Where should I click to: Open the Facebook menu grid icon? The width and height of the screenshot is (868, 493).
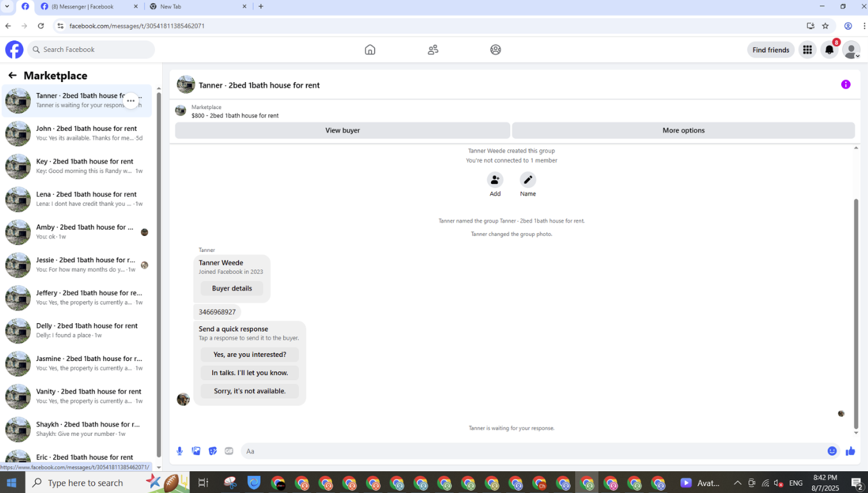tap(807, 50)
